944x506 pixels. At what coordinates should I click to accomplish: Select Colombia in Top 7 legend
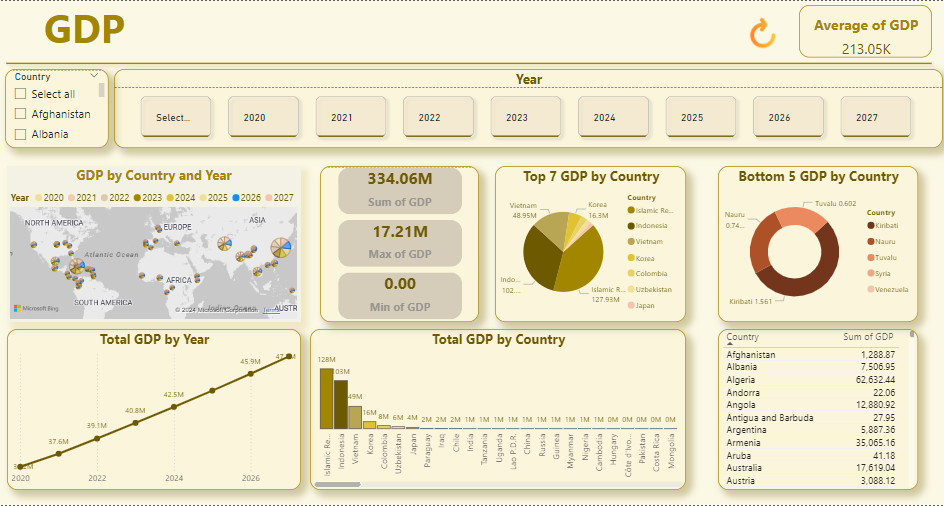coord(647,273)
